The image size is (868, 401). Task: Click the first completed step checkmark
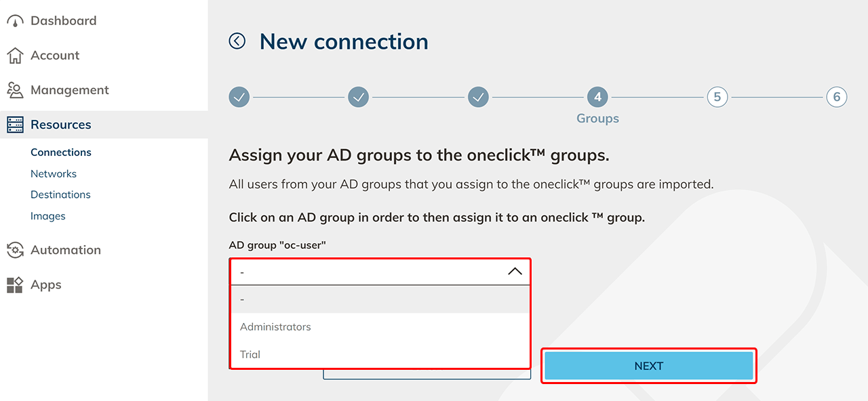click(x=239, y=97)
